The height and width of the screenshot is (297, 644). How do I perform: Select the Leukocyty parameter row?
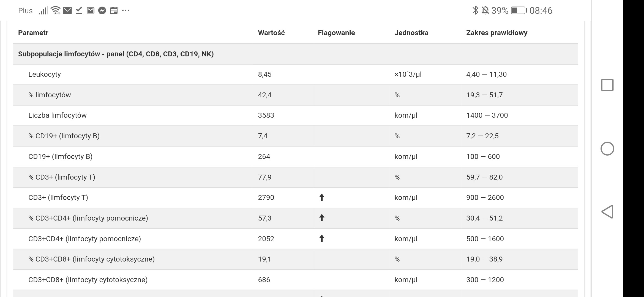point(45,74)
